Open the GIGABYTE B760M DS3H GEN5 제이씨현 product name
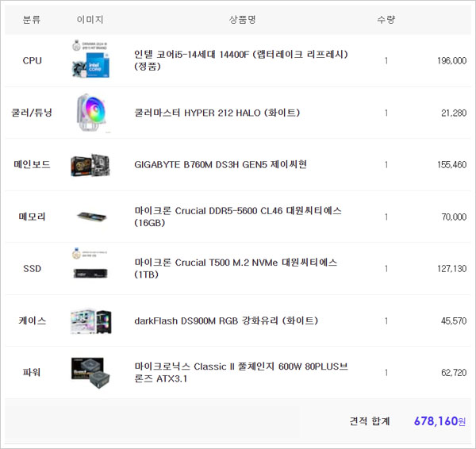Viewport: 476px width, 449px height. (221, 164)
